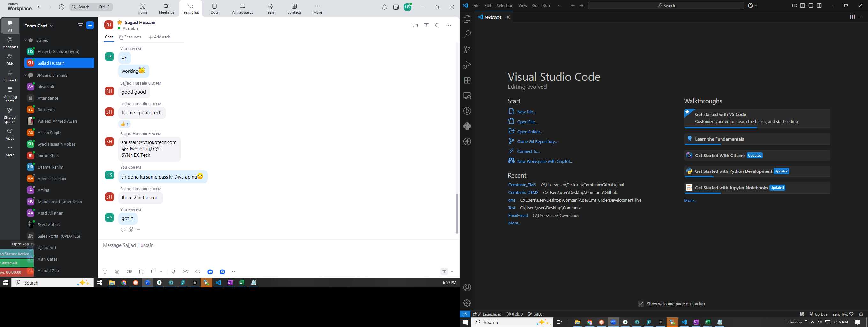The height and width of the screenshot is (327, 868).
Task: Open Excel from the right Windows taskbar
Action: click(x=707, y=322)
